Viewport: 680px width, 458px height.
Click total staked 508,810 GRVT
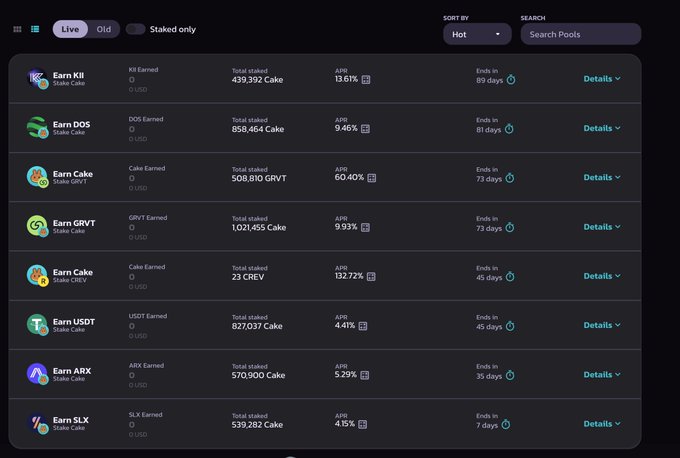coord(259,178)
